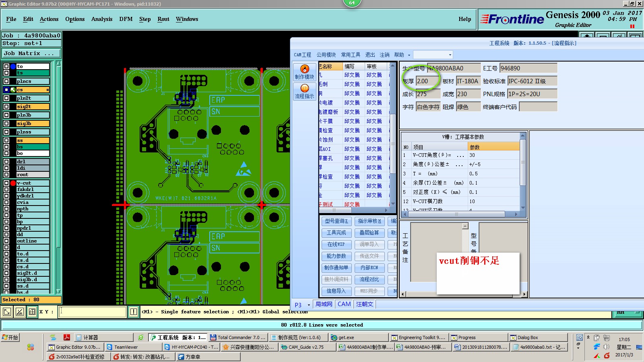This screenshot has height=362, width=644.
Task: Click the arrow dropdown after 帮助 menu
Action: pos(409,55)
